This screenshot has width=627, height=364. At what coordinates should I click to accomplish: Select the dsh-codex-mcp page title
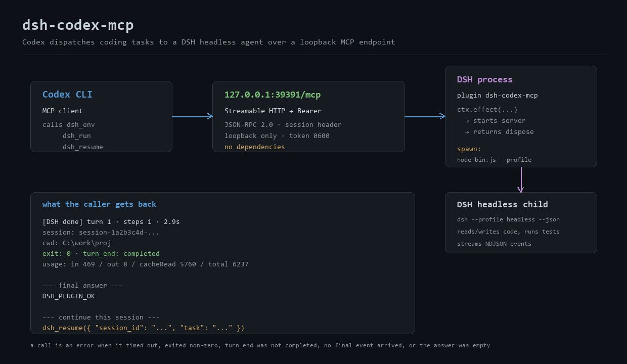click(x=78, y=25)
